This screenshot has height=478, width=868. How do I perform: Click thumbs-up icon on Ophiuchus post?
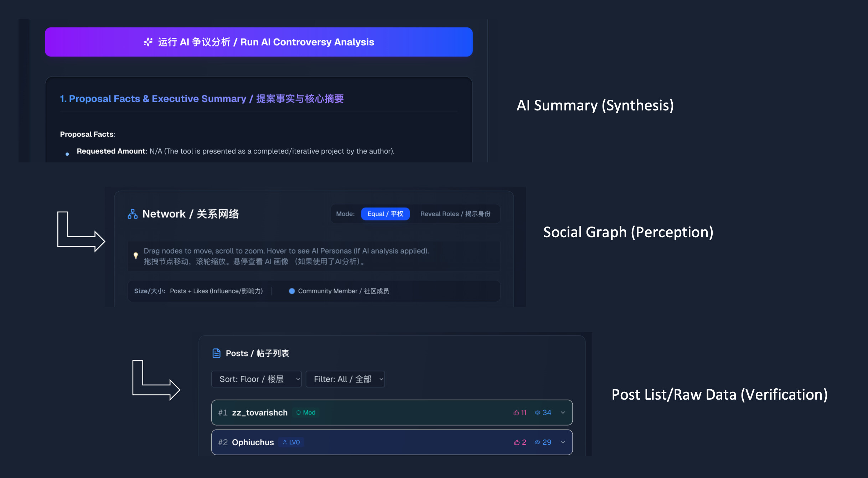pos(517,442)
